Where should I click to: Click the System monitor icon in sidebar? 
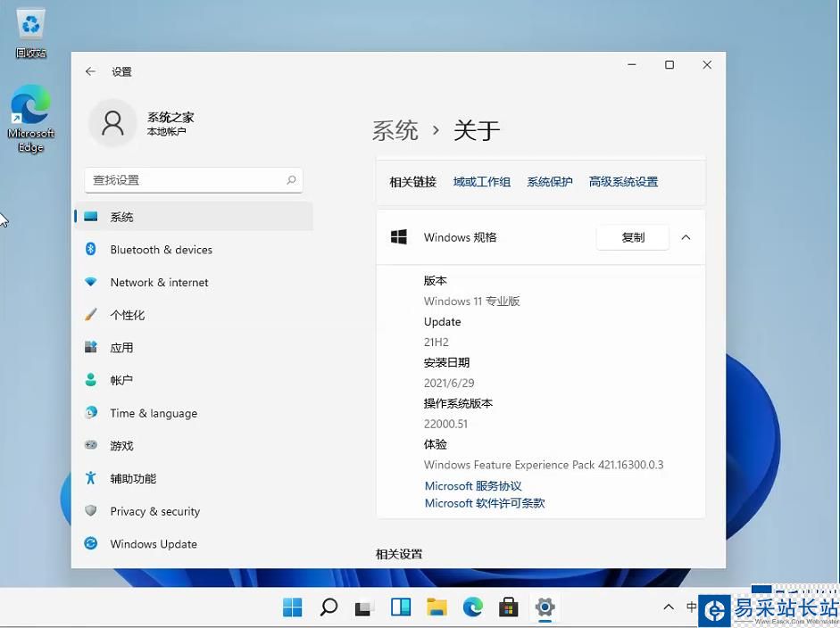pos(91,216)
